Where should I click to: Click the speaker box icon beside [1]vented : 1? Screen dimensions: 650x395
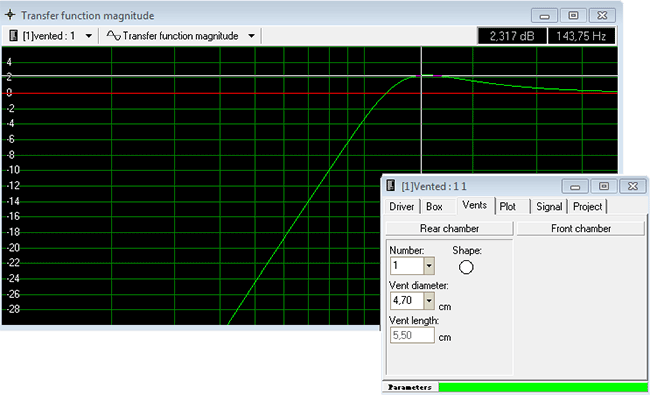tap(13, 36)
